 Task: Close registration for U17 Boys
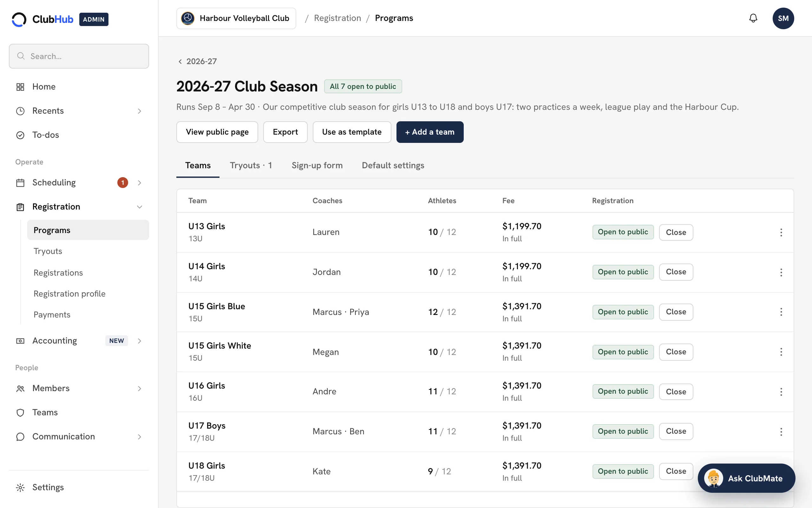coord(676,431)
